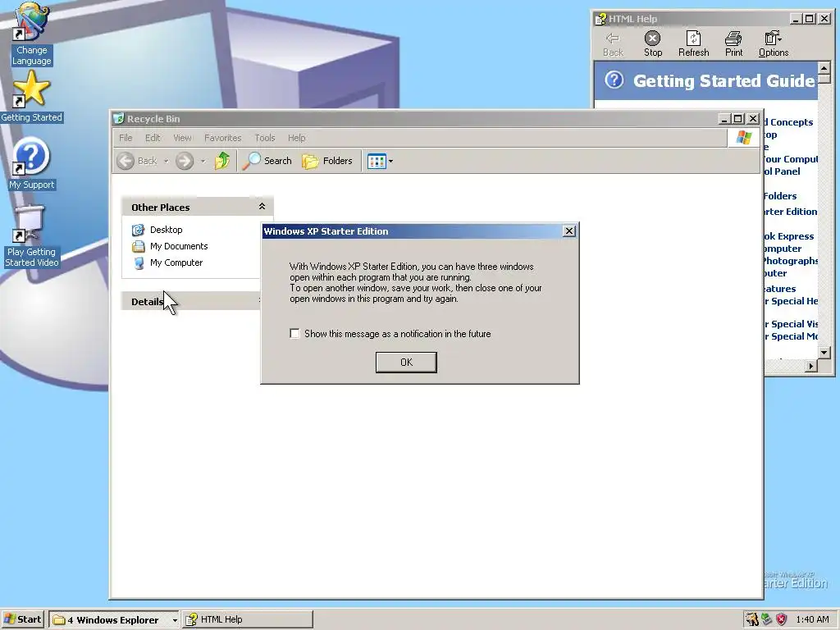Open Edit menu in Recycle Bin

153,138
